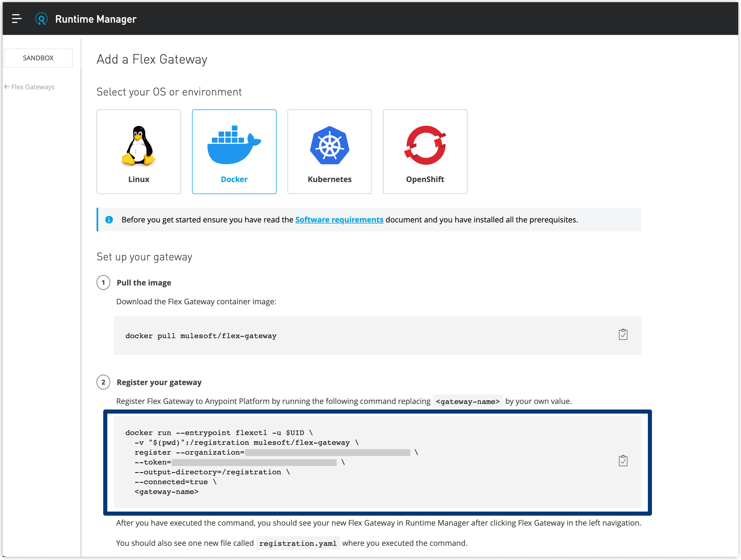Select the SANDBOX environment tab

point(38,58)
